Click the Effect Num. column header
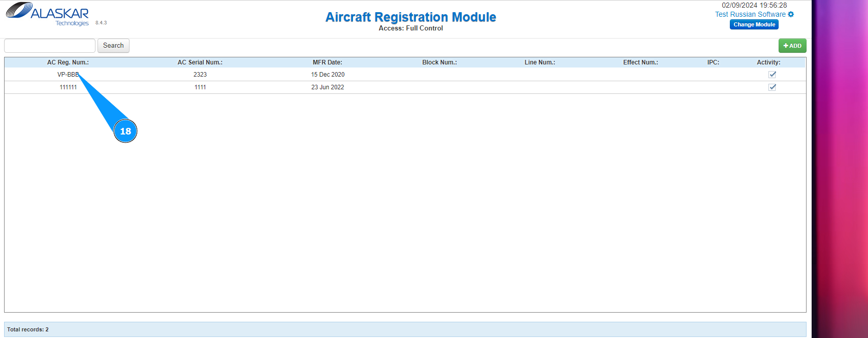Image resolution: width=868 pixels, height=338 pixels. tap(640, 62)
